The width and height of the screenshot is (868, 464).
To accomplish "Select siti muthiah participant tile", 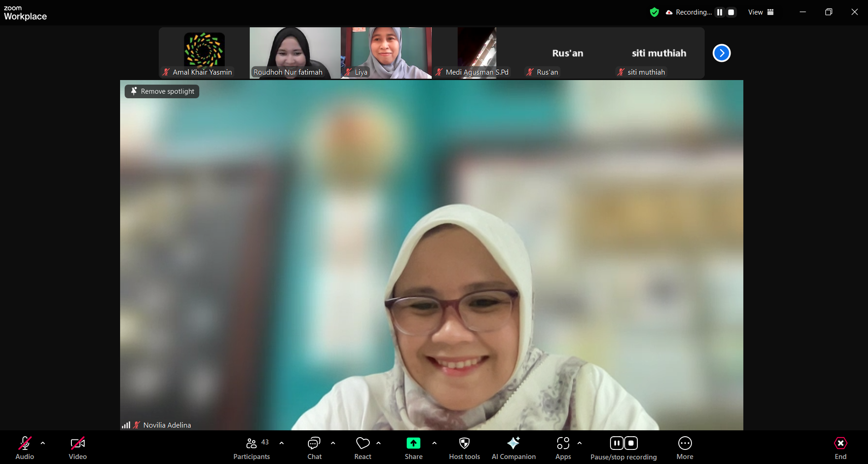I will click(659, 53).
